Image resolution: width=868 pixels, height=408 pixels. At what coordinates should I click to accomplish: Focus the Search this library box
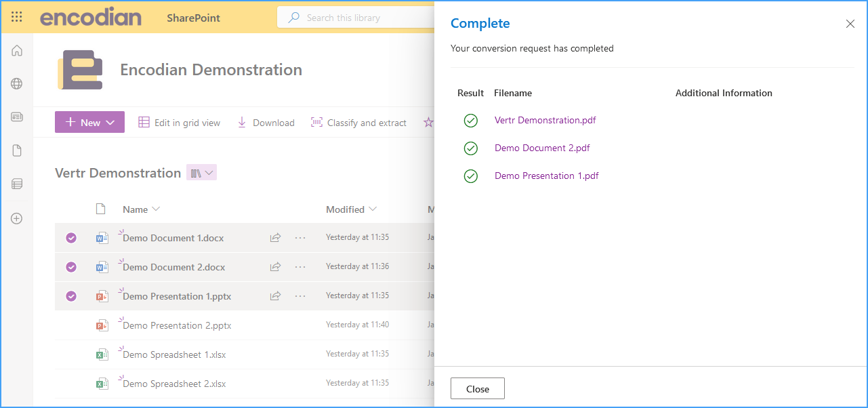click(356, 18)
